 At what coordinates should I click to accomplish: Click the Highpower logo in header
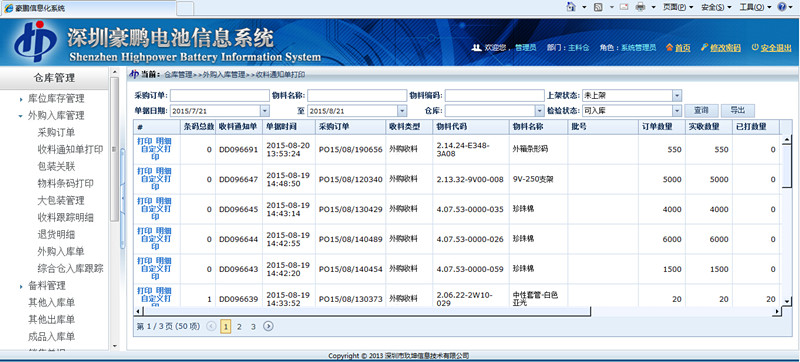point(36,42)
